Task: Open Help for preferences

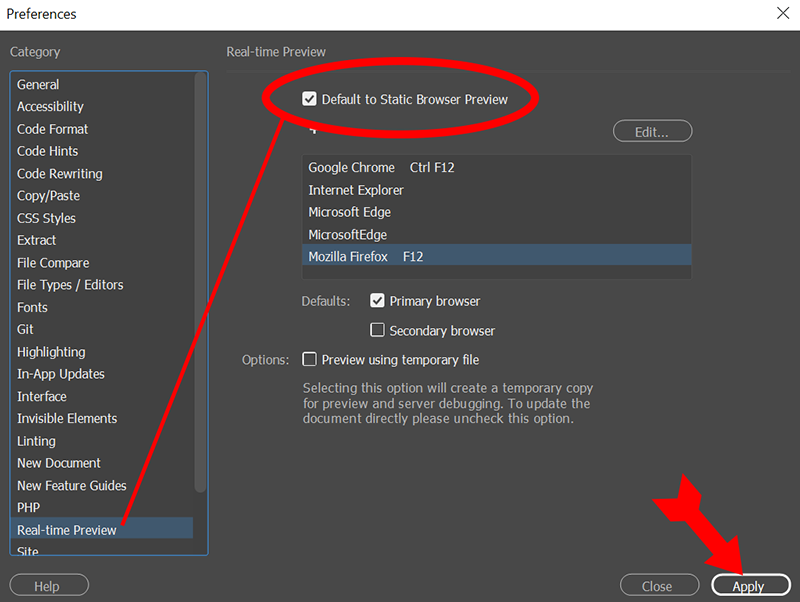Action: pyautogui.click(x=49, y=586)
